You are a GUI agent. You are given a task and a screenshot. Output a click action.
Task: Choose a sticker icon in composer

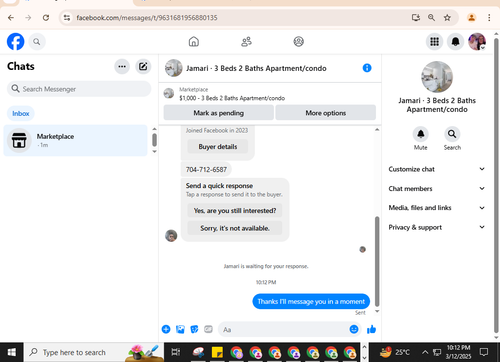tap(194, 329)
